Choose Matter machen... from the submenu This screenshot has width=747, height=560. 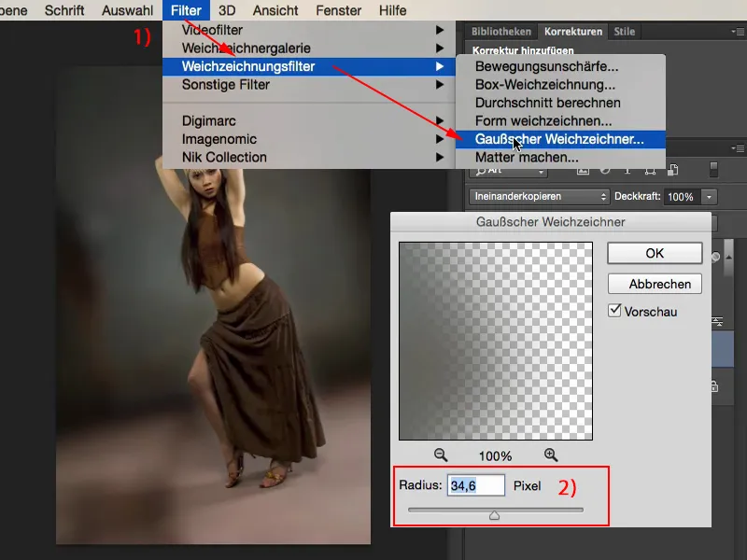(x=560, y=157)
